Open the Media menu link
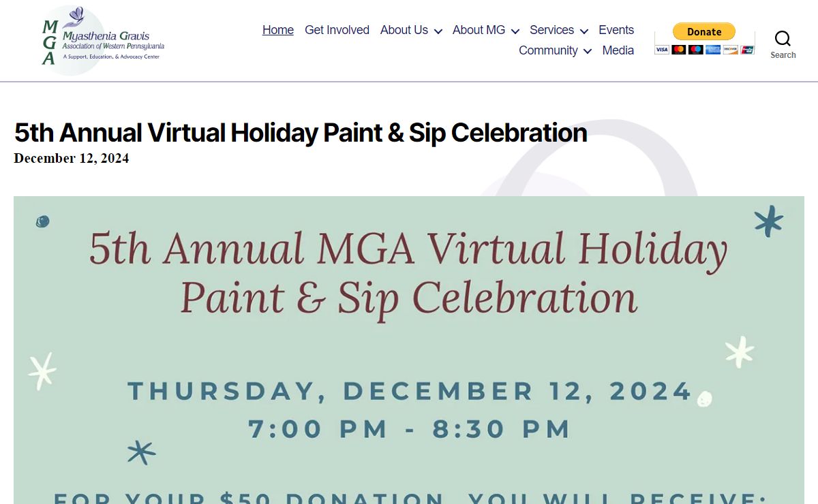Viewport: 818px width, 504px height. 618,50
